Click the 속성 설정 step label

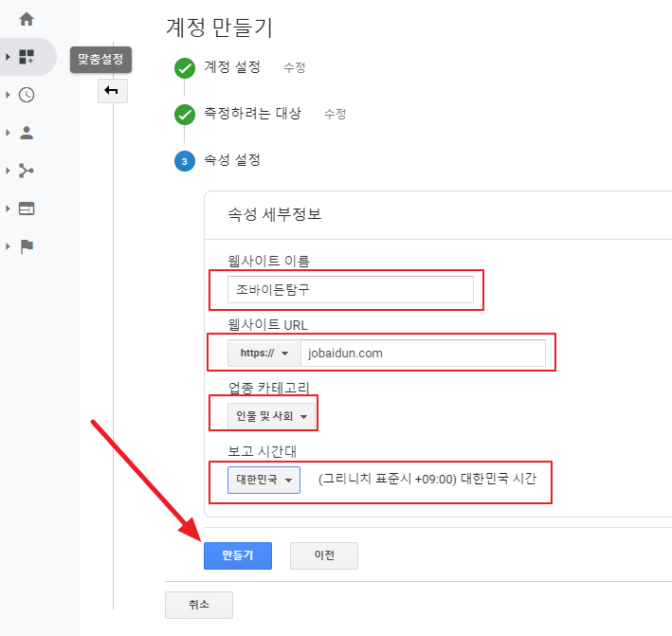point(232,160)
